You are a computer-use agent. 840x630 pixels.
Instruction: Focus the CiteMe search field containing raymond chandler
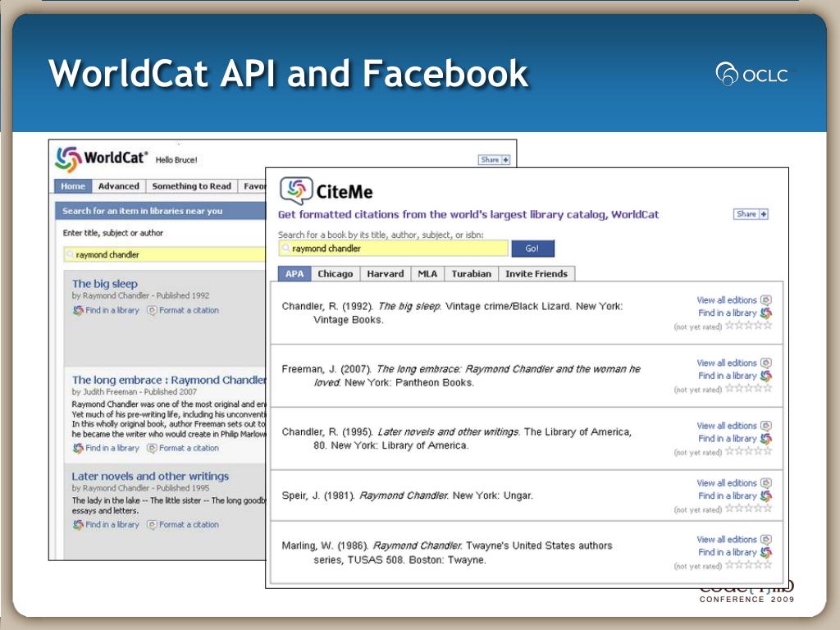(393, 249)
